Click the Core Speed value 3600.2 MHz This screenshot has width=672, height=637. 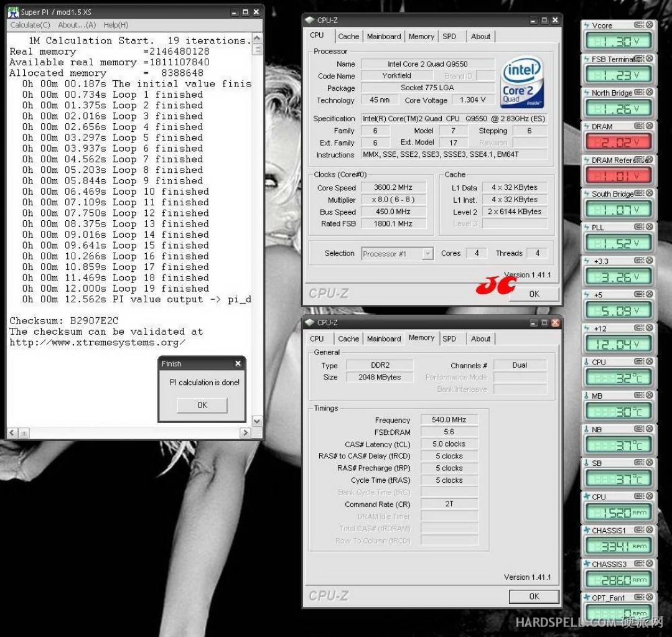[x=393, y=187]
